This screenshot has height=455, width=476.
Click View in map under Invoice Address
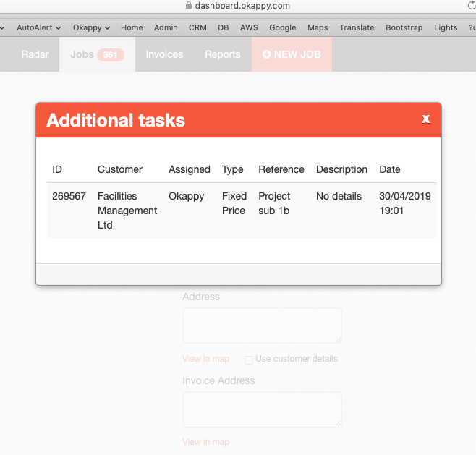[206, 442]
